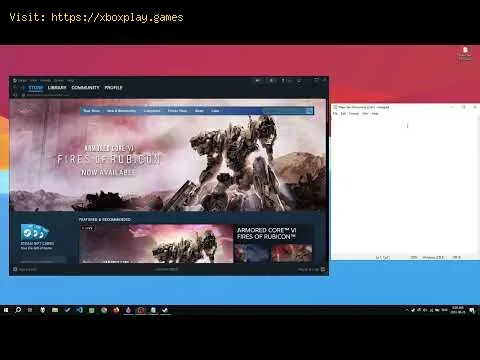Screen dimensions: 480x360
Task: Open File Explorer from the taskbar
Action: coord(55,310)
